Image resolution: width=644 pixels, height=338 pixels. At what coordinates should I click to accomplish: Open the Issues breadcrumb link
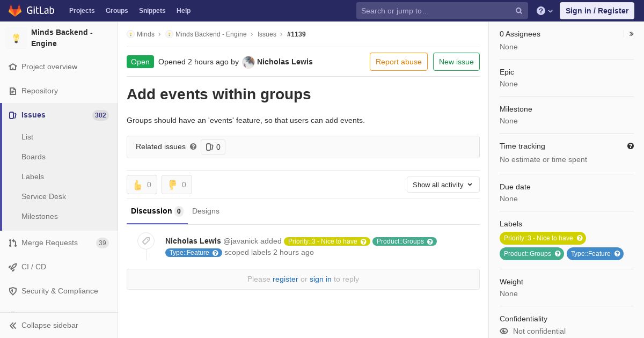click(x=267, y=34)
